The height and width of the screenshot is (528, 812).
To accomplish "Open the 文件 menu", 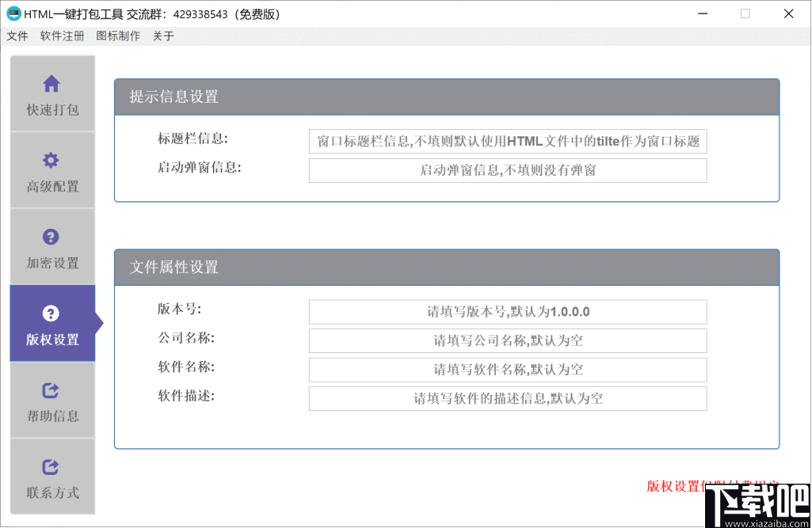I will tap(17, 36).
